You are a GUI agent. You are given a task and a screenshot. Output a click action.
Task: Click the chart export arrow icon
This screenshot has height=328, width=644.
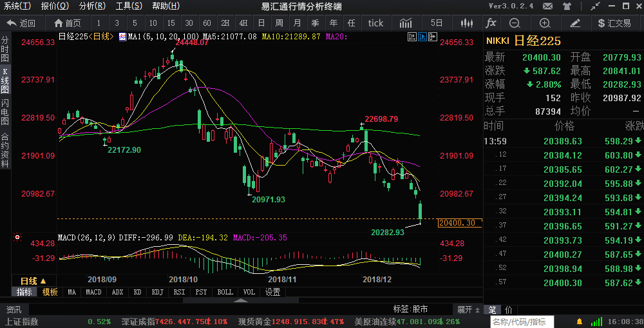433,37
